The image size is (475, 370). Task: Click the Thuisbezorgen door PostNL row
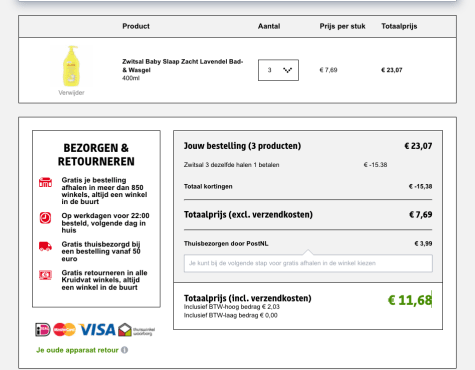click(x=308, y=244)
